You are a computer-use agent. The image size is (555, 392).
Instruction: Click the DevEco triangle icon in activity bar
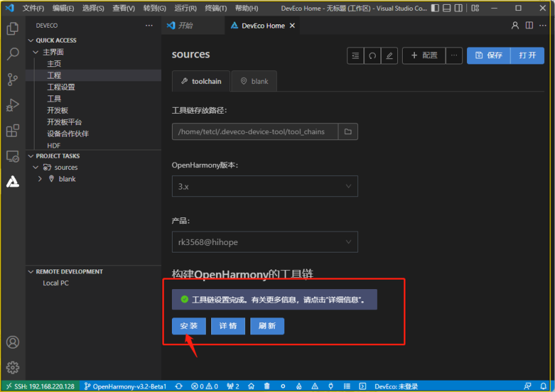12,181
